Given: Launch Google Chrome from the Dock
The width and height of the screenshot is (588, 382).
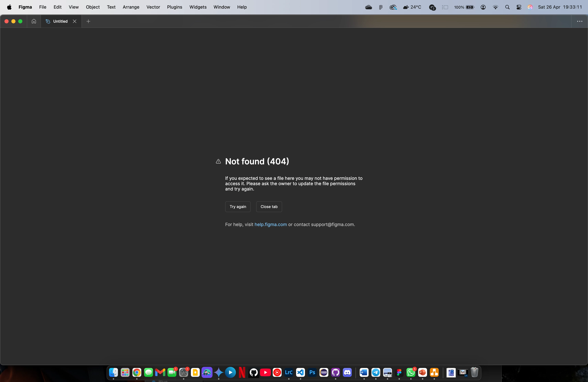Looking at the screenshot, I should pyautogui.click(x=137, y=372).
